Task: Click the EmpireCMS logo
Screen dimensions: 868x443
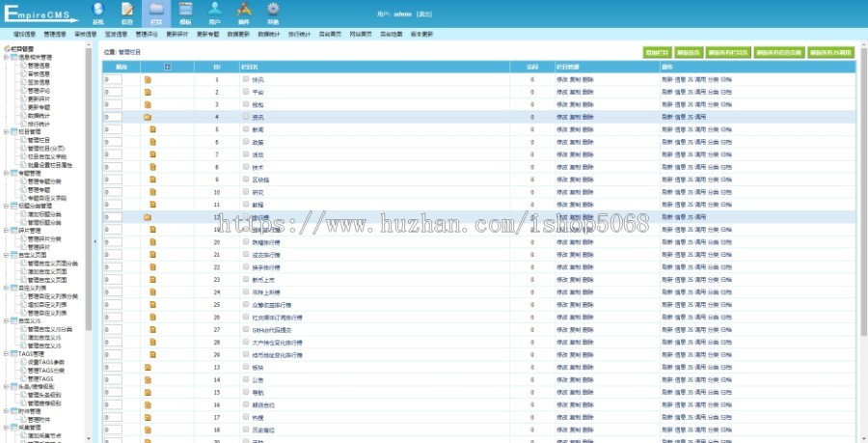Action: click(x=41, y=14)
